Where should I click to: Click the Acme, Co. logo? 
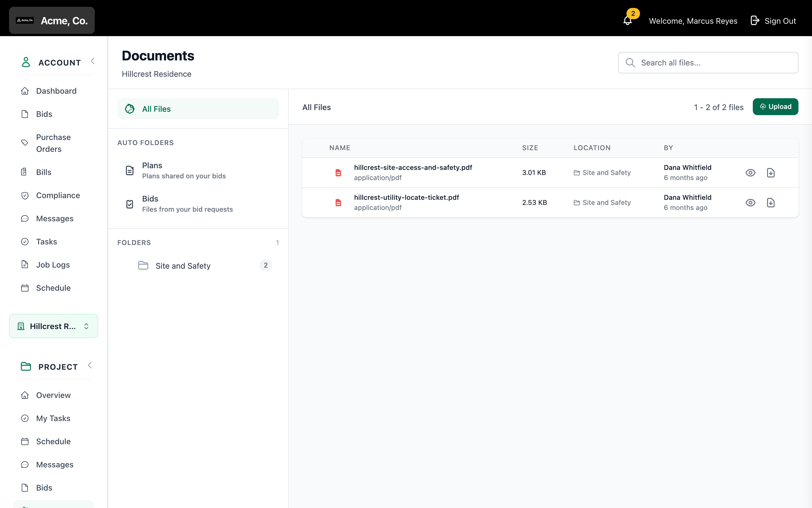pyautogui.click(x=25, y=21)
